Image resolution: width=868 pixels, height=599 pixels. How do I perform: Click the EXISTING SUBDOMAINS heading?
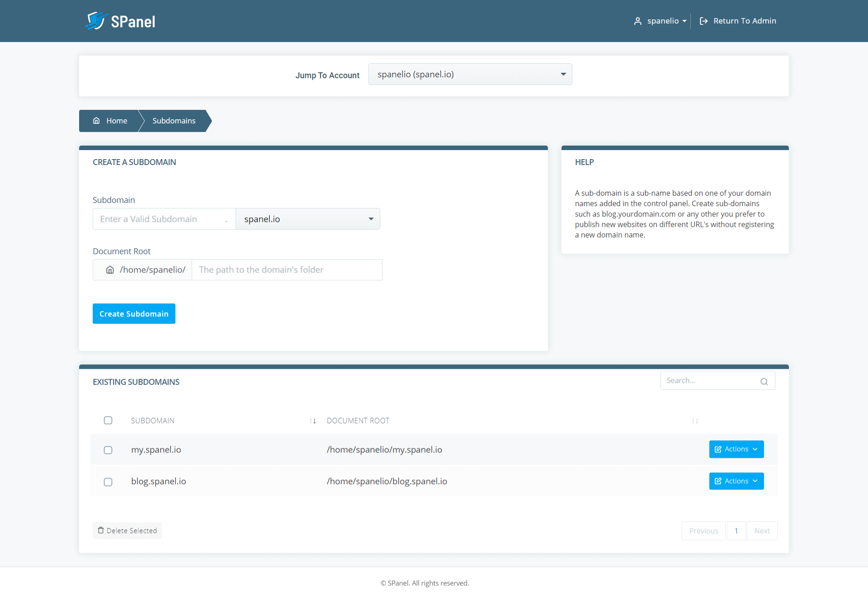tap(136, 382)
